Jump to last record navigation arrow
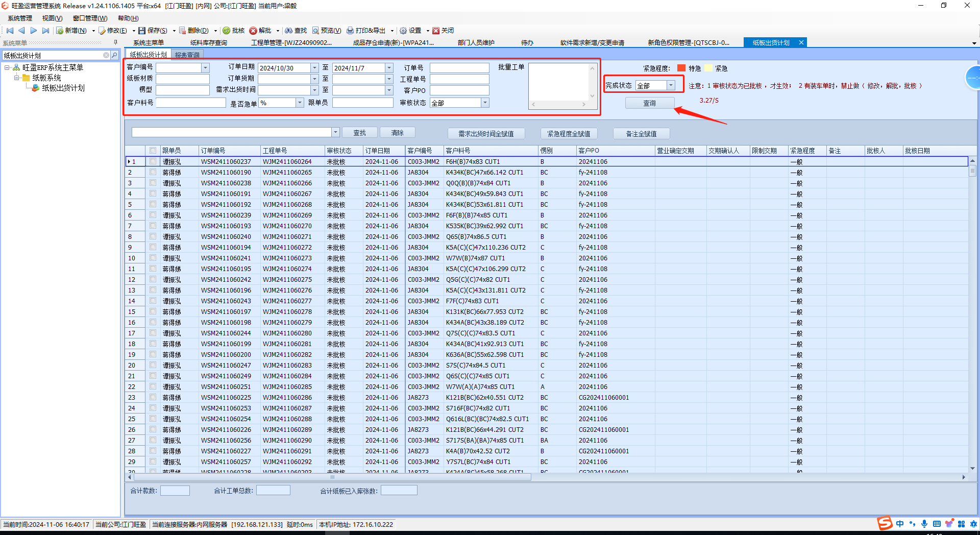 tap(46, 31)
